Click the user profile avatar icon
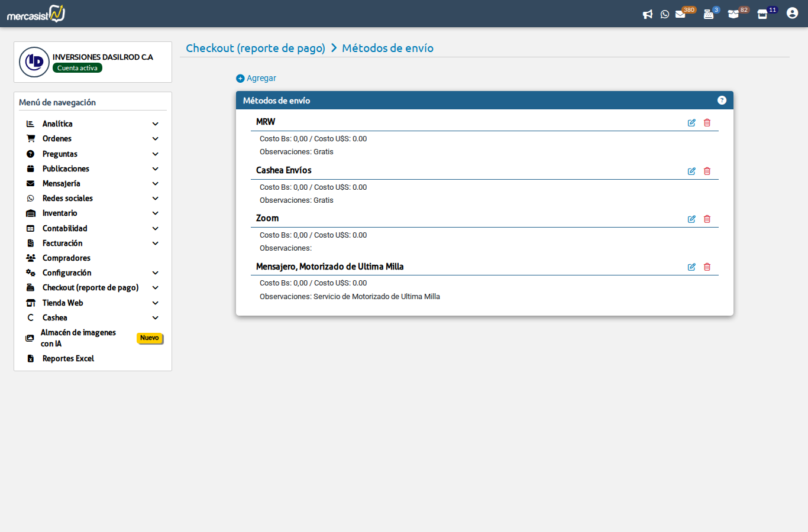This screenshot has height=532, width=808. pos(792,13)
